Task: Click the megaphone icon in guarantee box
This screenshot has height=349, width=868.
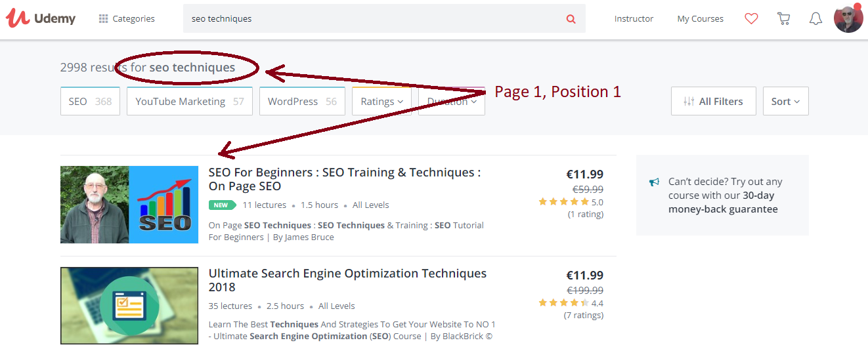Action: click(x=654, y=182)
